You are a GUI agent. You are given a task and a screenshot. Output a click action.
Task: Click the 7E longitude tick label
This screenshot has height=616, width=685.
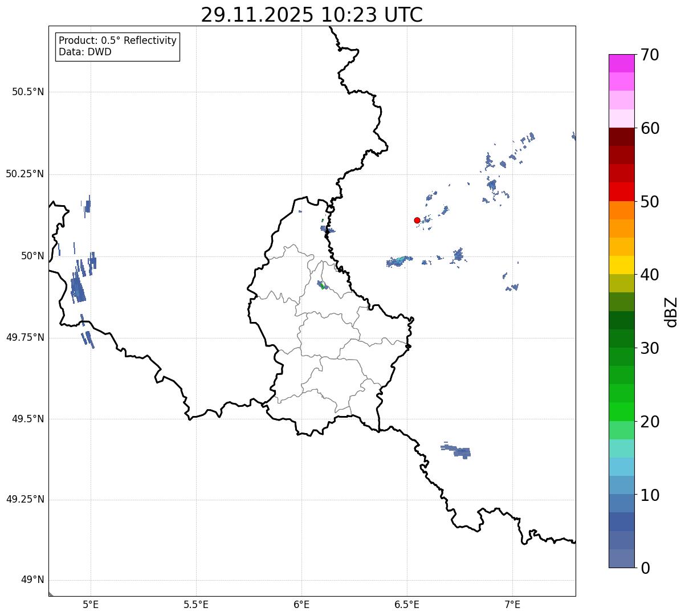click(x=512, y=604)
